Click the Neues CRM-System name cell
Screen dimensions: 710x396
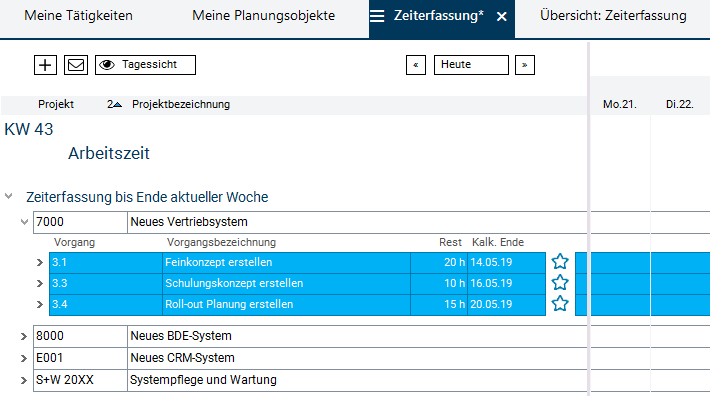tap(357, 358)
